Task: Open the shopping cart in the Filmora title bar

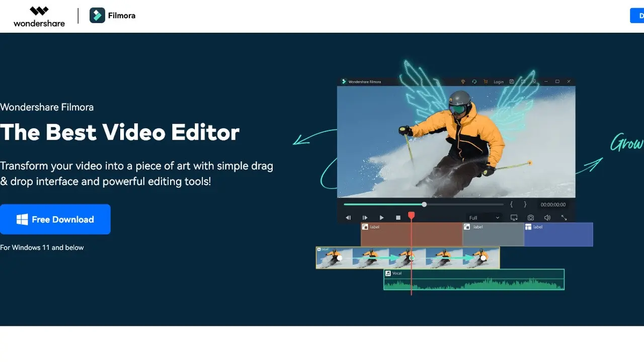Action: [486, 81]
